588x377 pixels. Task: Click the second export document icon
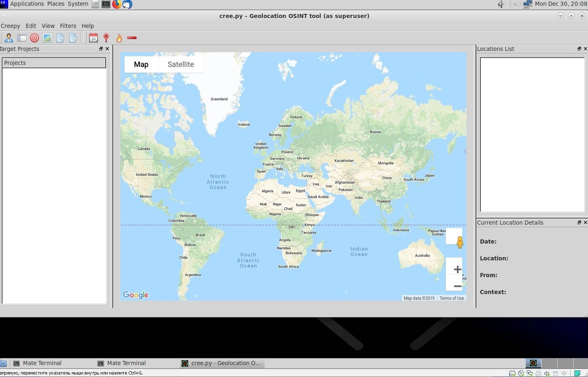73,38
